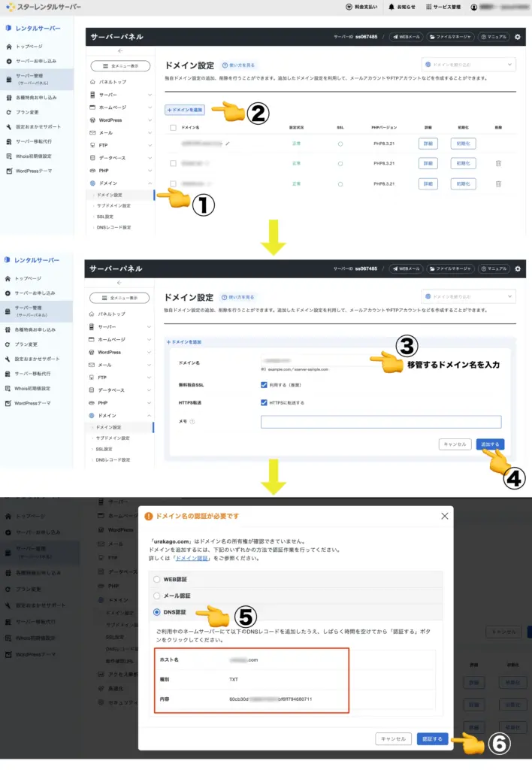Click 認証する in the verification dialog
Viewport: 532px width, 770px height.
click(x=432, y=738)
